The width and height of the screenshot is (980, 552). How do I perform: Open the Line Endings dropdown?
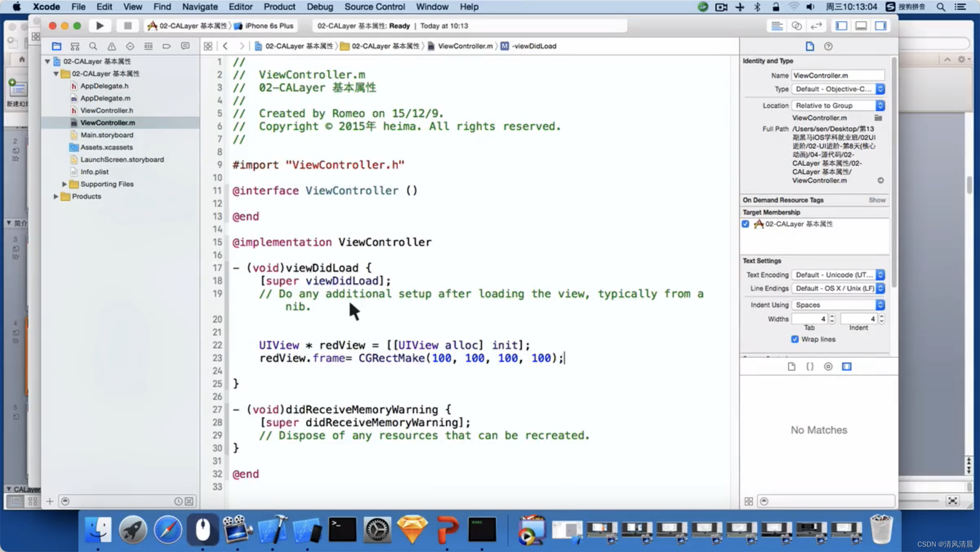click(x=837, y=288)
